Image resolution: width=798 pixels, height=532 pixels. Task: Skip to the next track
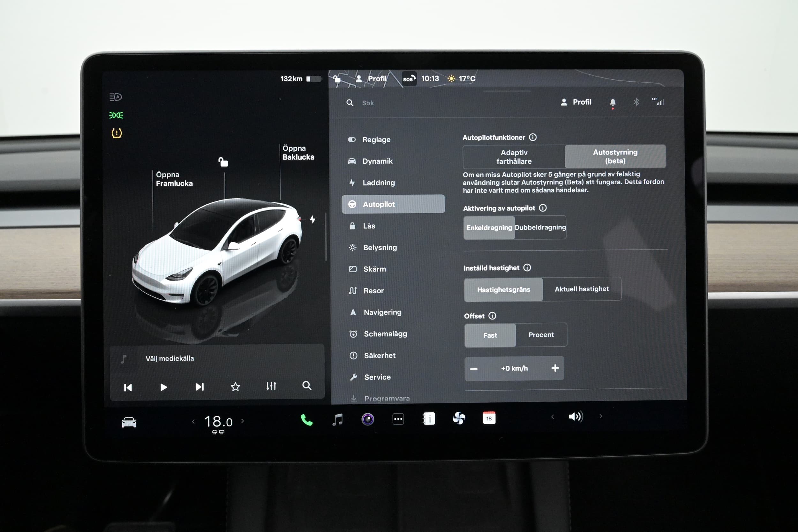[x=199, y=387]
